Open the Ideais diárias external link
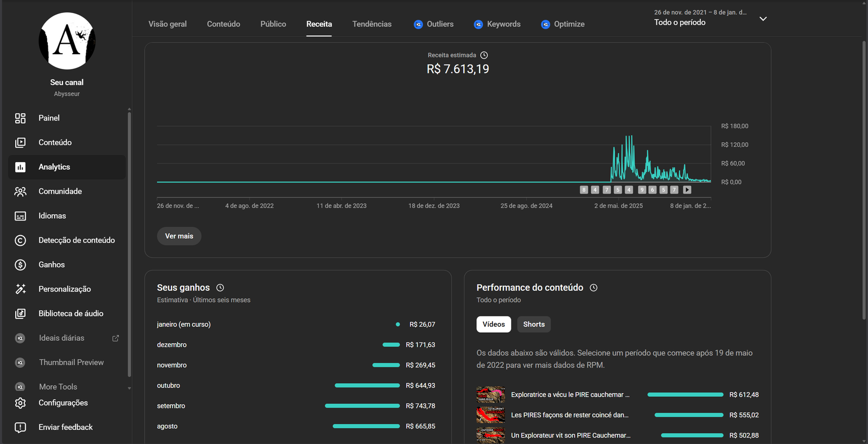This screenshot has width=868, height=444. click(116, 338)
